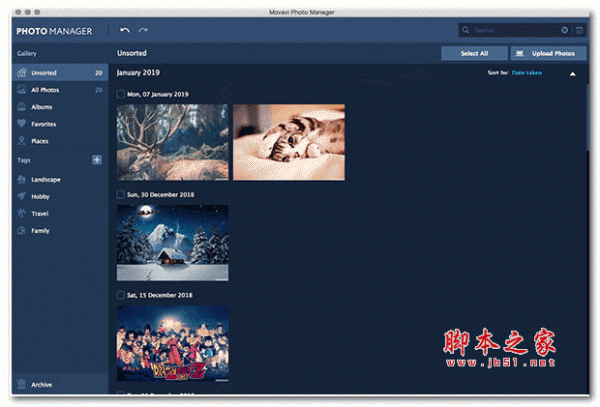The height and width of the screenshot is (407, 600).
Task: Click the Landscape tag icon
Action: 22,179
